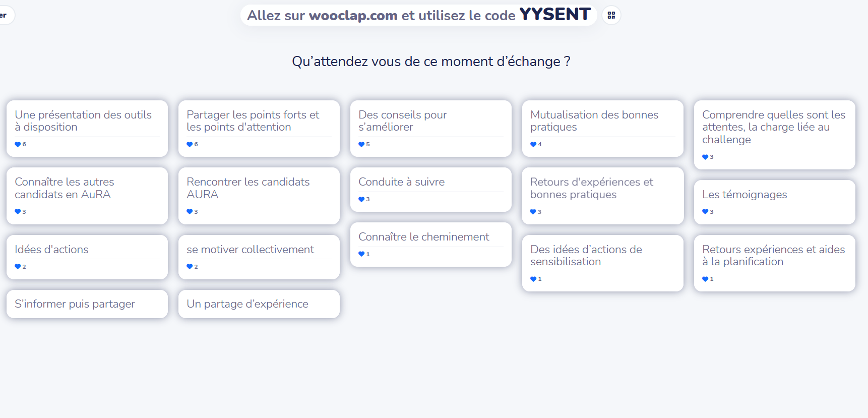Like the "Les témoignages" response heart
868x418 pixels.
coord(705,212)
